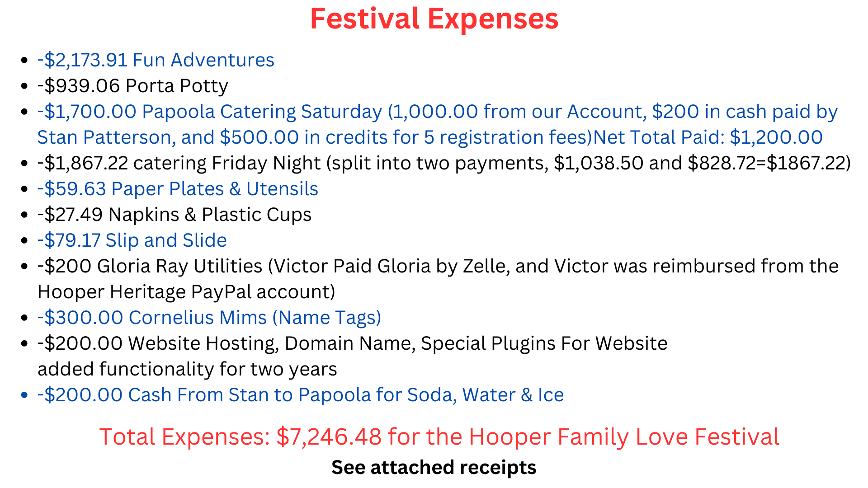Click the Festival Expenses title
868x488 pixels.
[x=434, y=19]
